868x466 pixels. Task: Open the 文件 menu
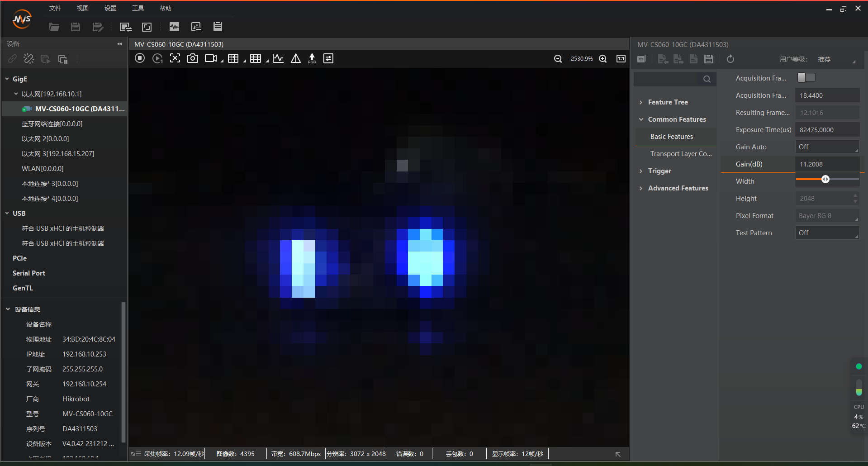pyautogui.click(x=55, y=8)
